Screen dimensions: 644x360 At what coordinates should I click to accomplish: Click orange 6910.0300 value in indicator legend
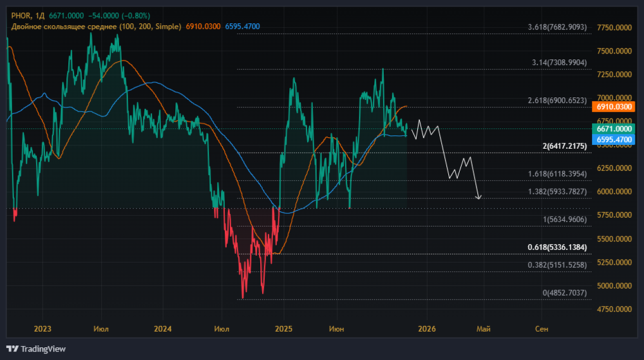click(x=203, y=26)
